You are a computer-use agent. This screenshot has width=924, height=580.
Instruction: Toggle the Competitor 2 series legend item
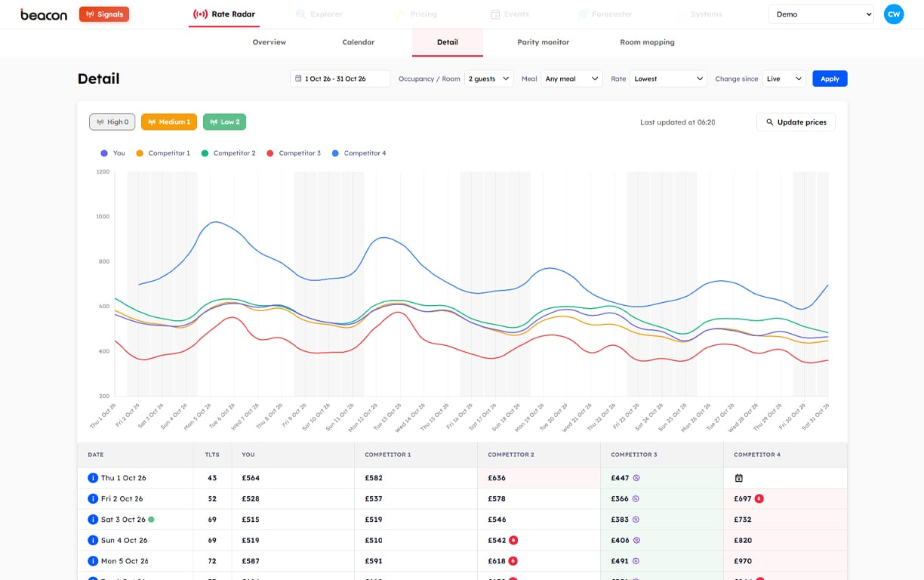pos(228,153)
